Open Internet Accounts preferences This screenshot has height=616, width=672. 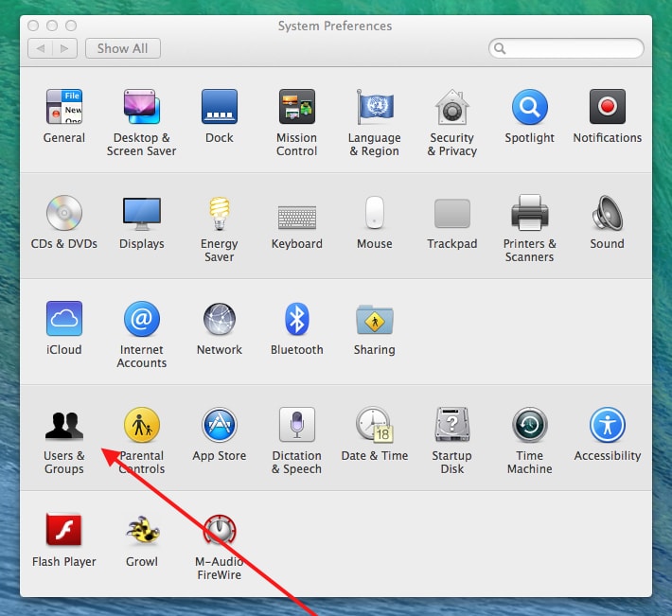pyautogui.click(x=142, y=318)
